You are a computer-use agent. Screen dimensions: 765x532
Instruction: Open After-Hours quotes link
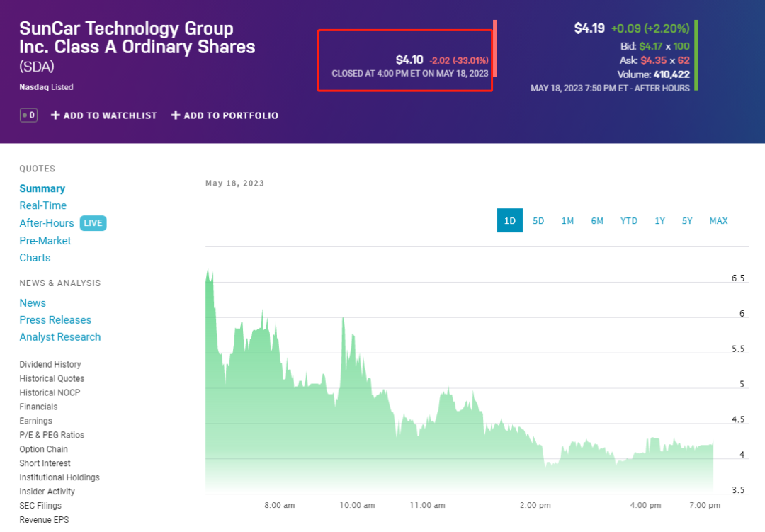[47, 223]
